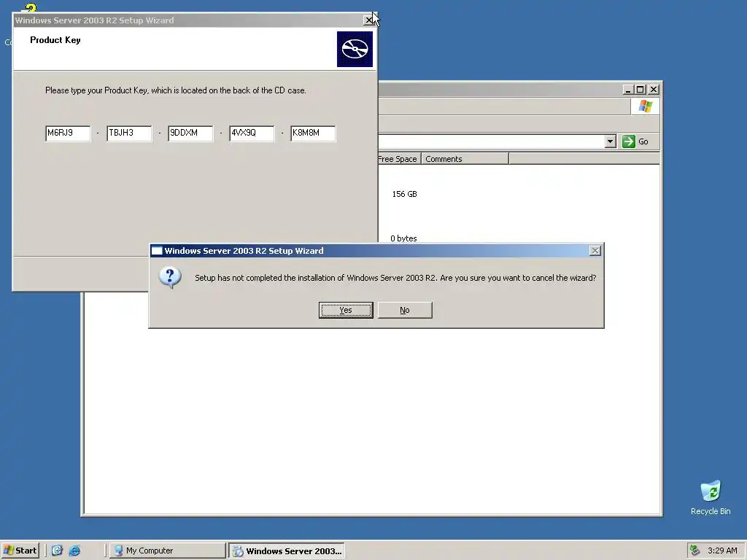Close the cancel confirmation dialog with X

coord(595,251)
